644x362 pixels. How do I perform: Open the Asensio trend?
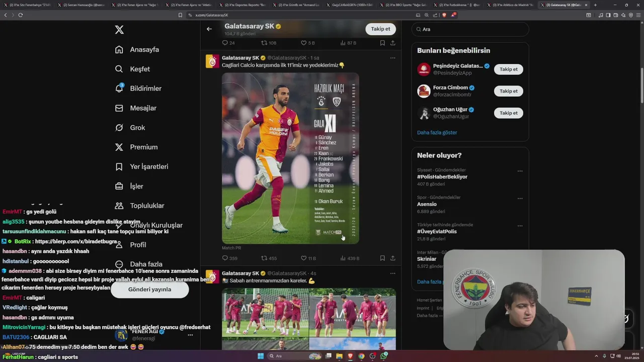[x=427, y=204]
